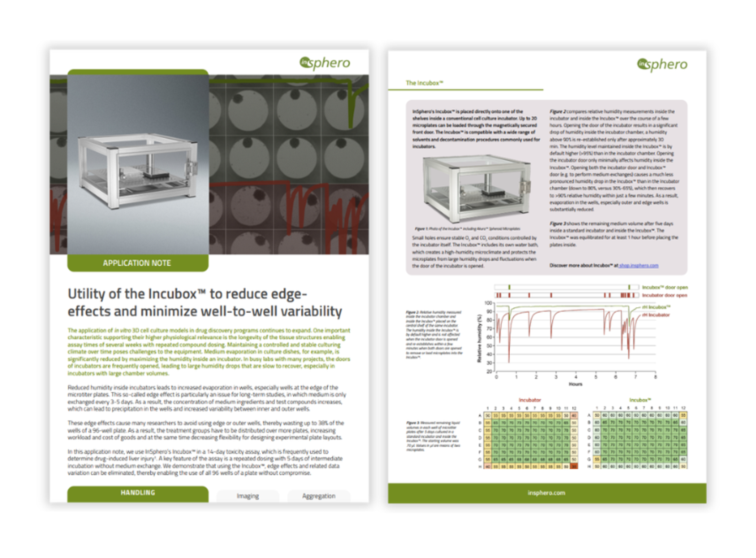Select the Aggregation tab

tap(319, 496)
